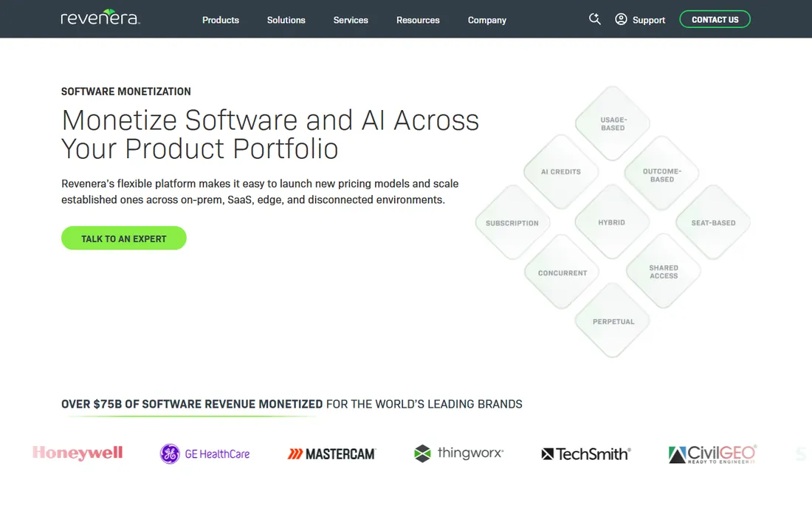Screen dimensions: 812x508
Task: Click the CivilGEO logo
Action: pos(712,453)
